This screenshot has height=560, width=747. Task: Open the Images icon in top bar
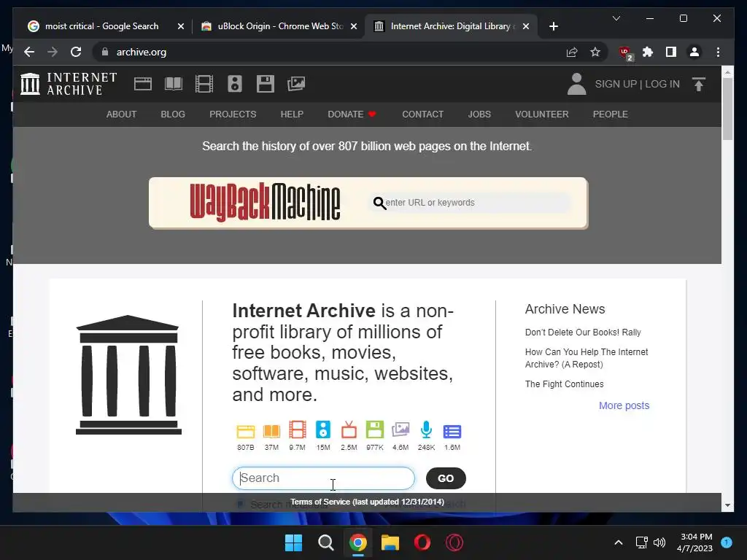tap(296, 84)
